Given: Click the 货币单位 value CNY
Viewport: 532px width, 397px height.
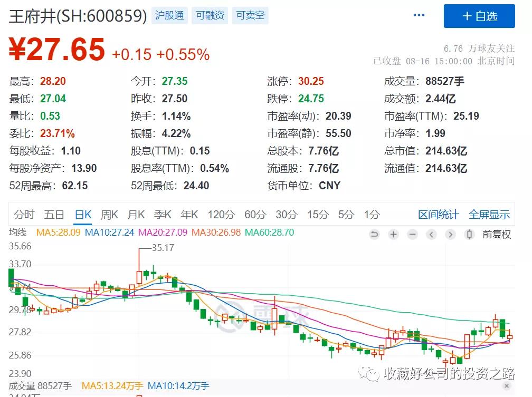Looking at the screenshot, I should pos(329,186).
